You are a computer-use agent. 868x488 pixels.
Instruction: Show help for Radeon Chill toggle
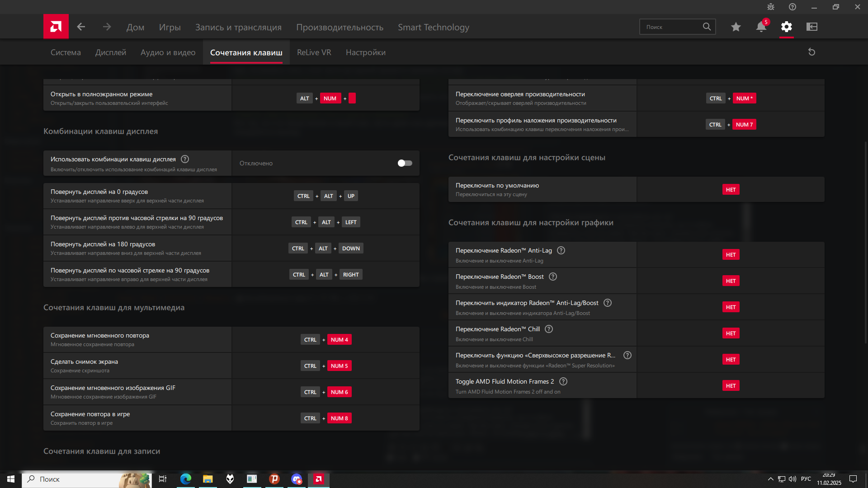pyautogui.click(x=549, y=329)
